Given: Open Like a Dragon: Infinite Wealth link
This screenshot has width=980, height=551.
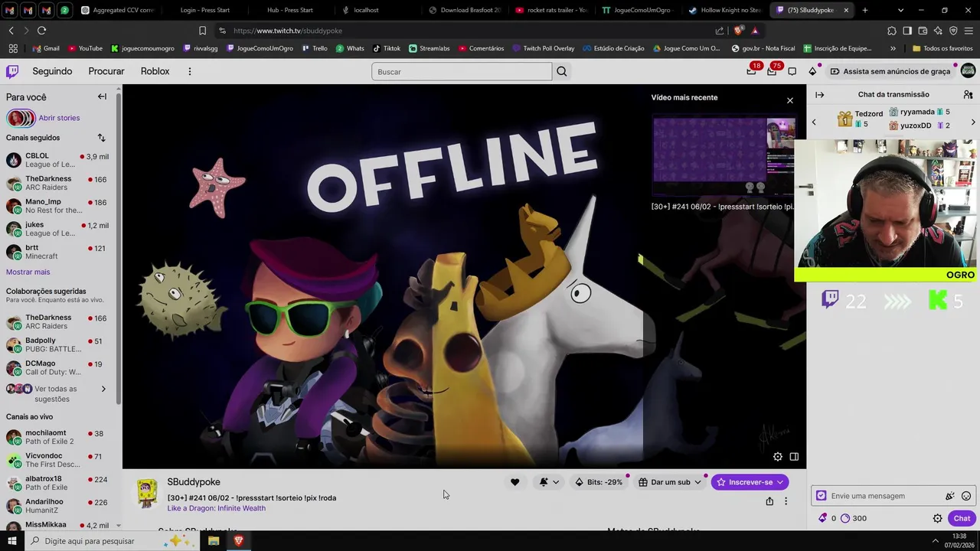Looking at the screenshot, I should click(x=217, y=508).
